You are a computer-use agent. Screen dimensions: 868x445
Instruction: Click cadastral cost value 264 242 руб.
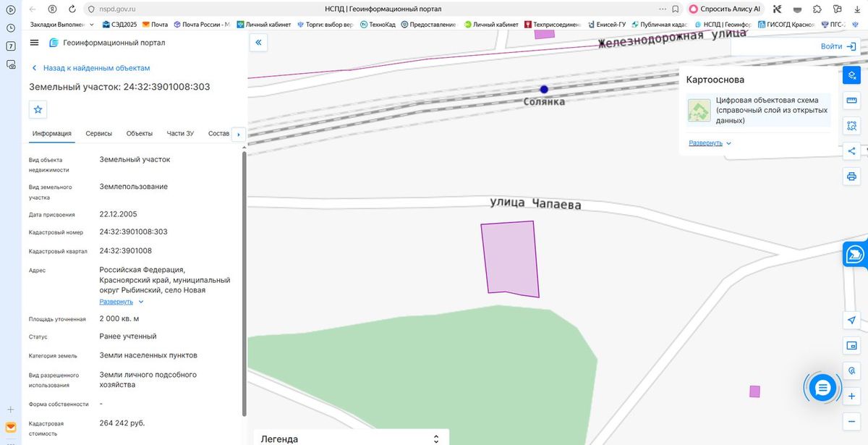click(x=122, y=423)
